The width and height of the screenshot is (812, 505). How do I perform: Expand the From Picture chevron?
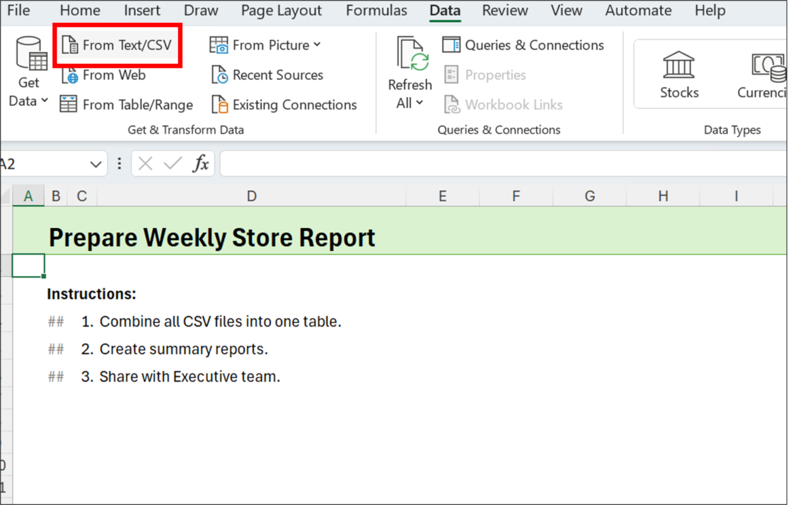click(x=318, y=45)
